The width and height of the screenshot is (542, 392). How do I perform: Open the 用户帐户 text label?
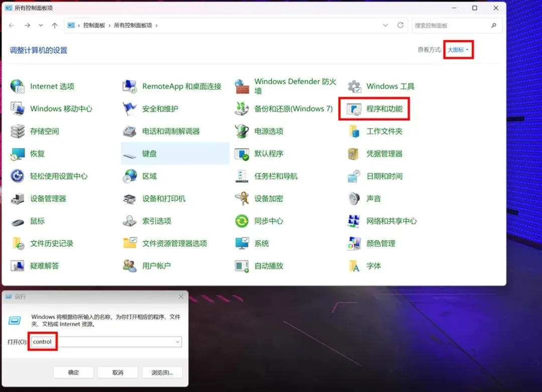tap(156, 266)
